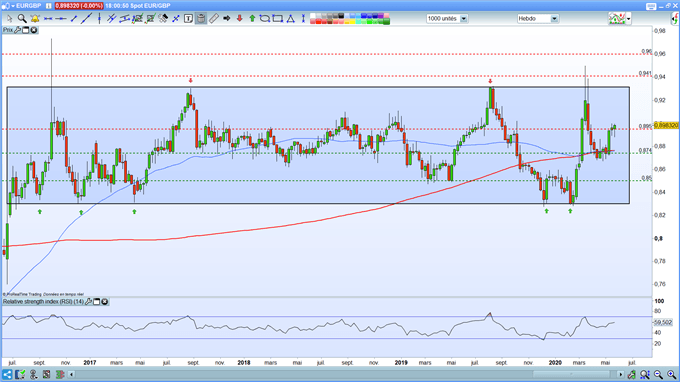
Task: Open the share icon in bottom bar
Action: (x=7, y=374)
